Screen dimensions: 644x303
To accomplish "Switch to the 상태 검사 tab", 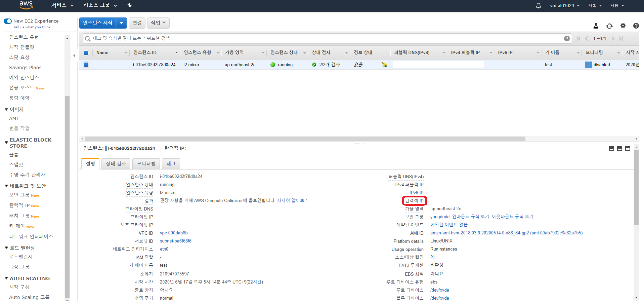I will (116, 164).
